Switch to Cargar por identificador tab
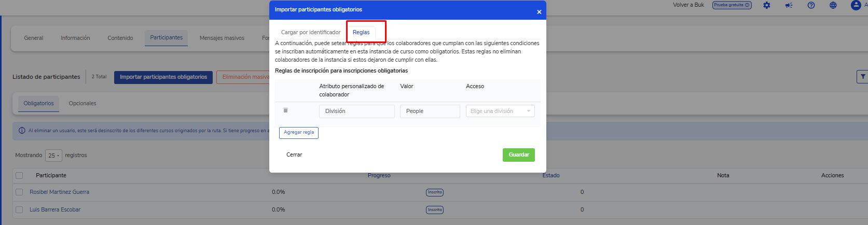Viewport: 868px width, 225px height. click(310, 32)
